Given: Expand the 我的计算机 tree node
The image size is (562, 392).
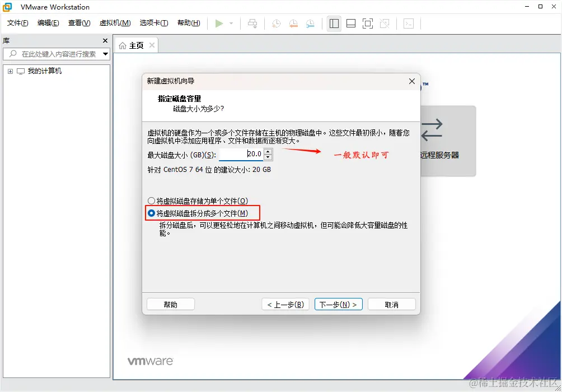Looking at the screenshot, I should pyautogui.click(x=11, y=71).
